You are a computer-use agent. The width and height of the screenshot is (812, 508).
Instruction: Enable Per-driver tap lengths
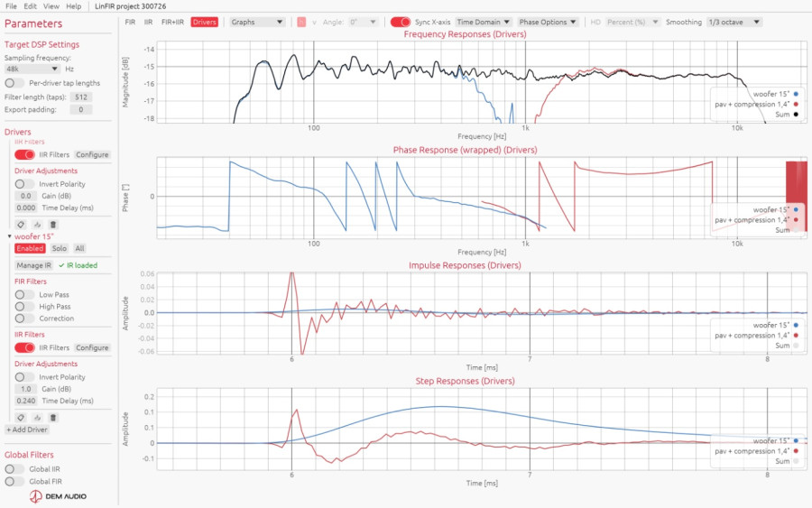pyautogui.click(x=14, y=83)
